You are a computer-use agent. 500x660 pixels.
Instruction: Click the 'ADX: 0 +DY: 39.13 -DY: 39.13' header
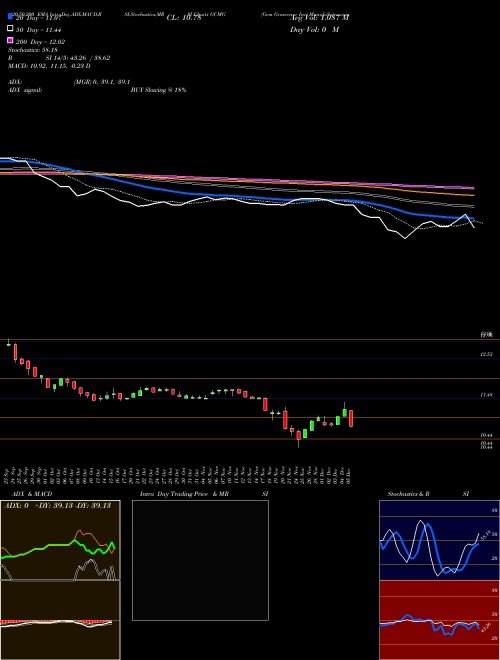pos(57,506)
